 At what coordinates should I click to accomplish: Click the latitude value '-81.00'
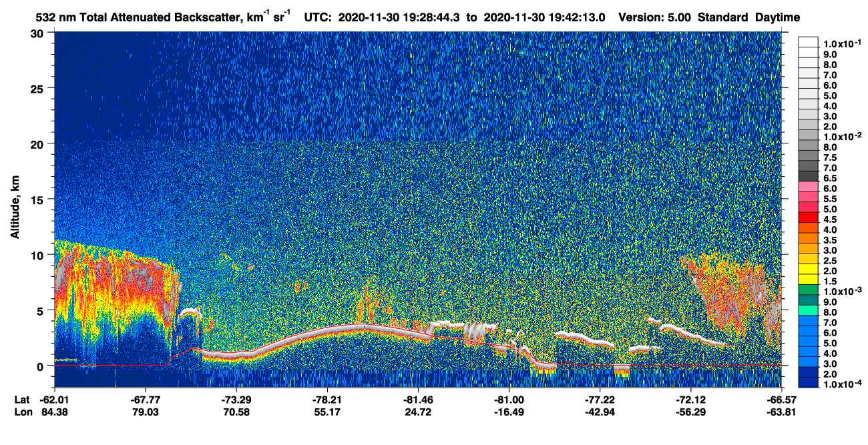click(x=509, y=400)
